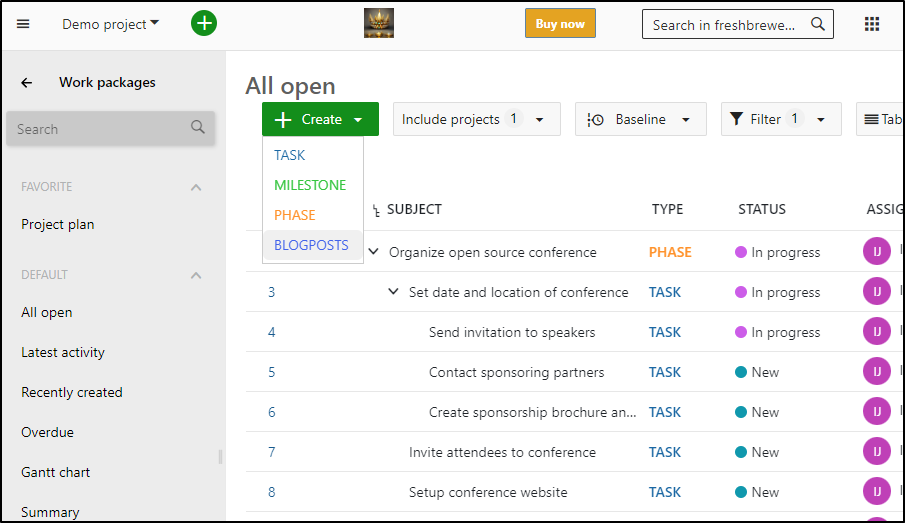Click the green plus quick-add icon
Screen dimensions: 905x523
pos(204,24)
